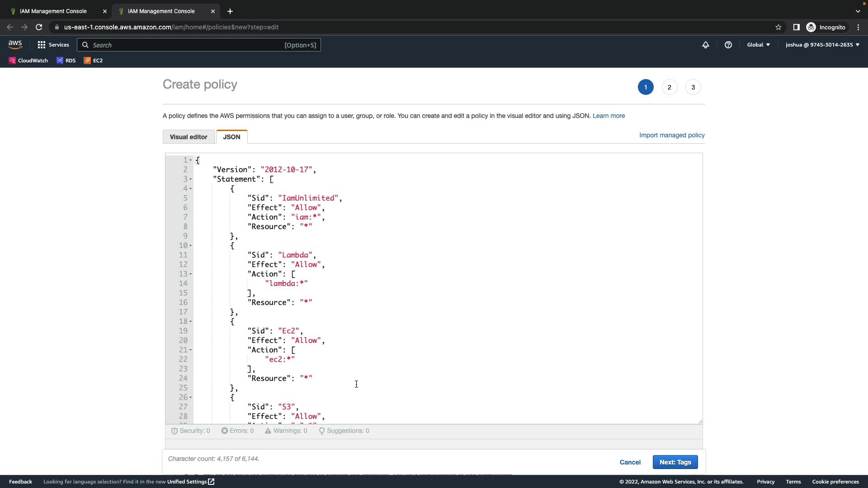Viewport: 868px width, 488px height.
Task: Collapse the Lambda statement fold on line 10
Action: point(190,246)
